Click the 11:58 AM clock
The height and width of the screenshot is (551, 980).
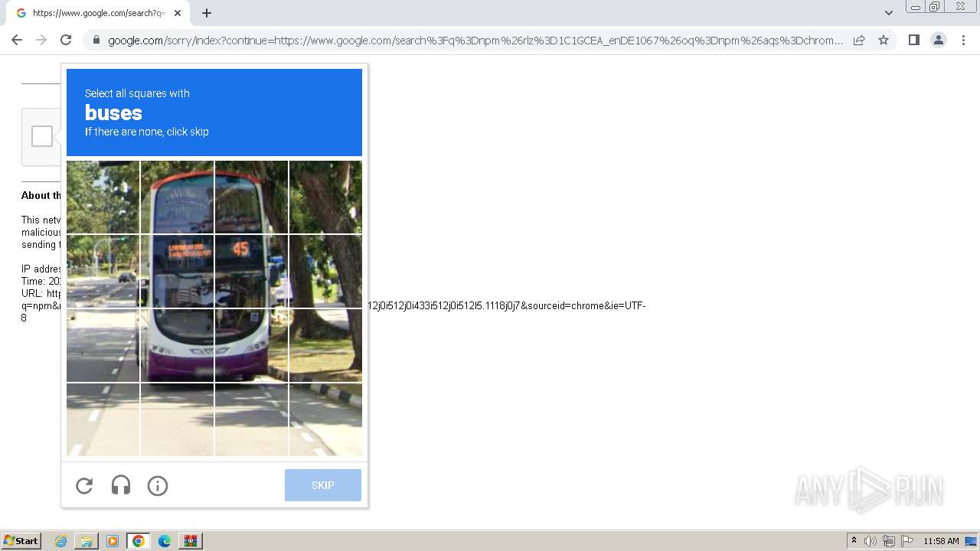tap(941, 541)
